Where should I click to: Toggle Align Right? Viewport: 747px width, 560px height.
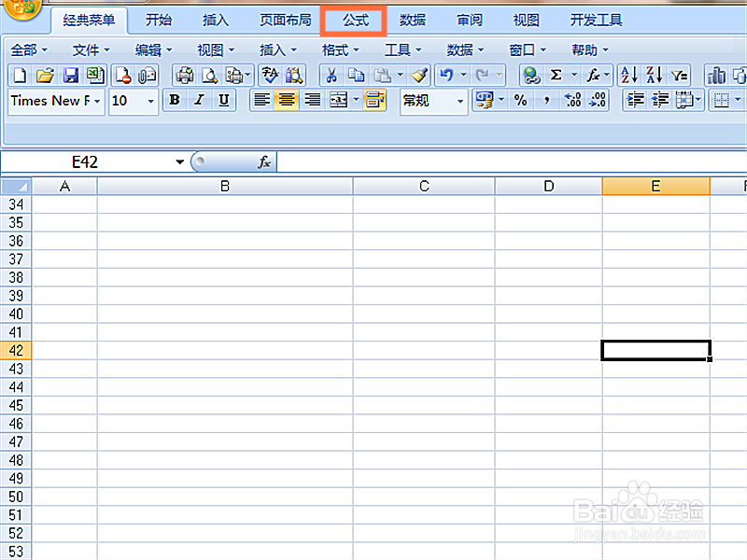coord(312,101)
